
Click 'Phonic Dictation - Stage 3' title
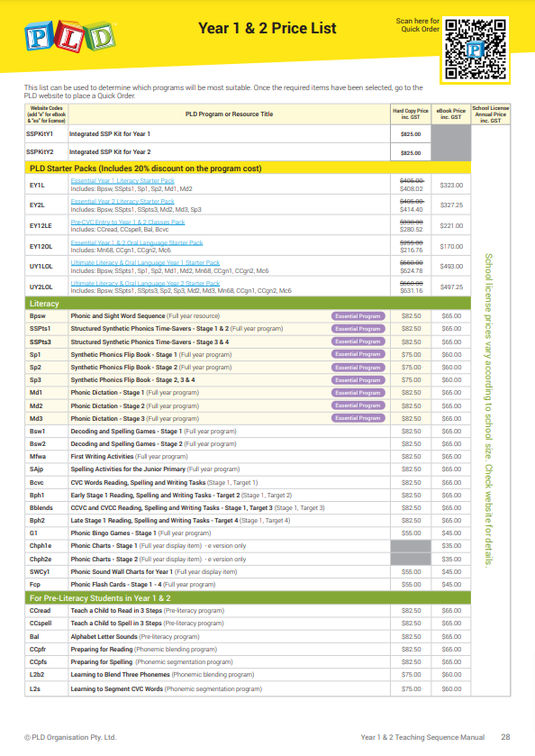[x=107, y=419]
